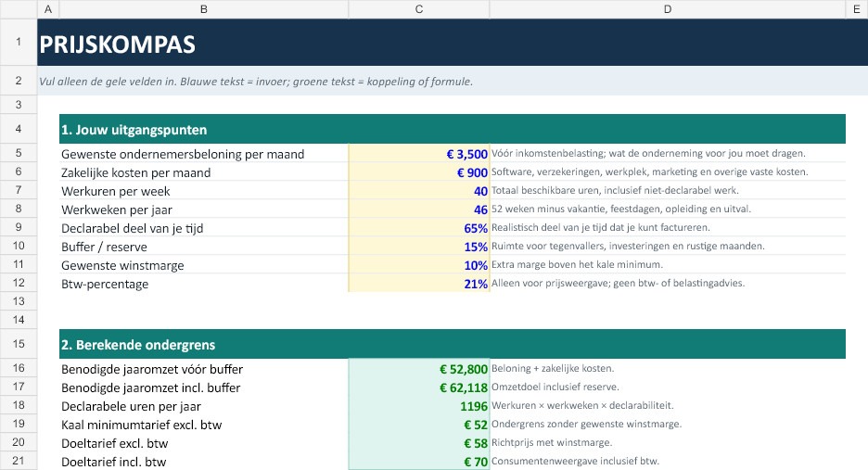Viewport: 868px width, 470px height.
Task: Select row 1 via its row header
Action: click(19, 42)
